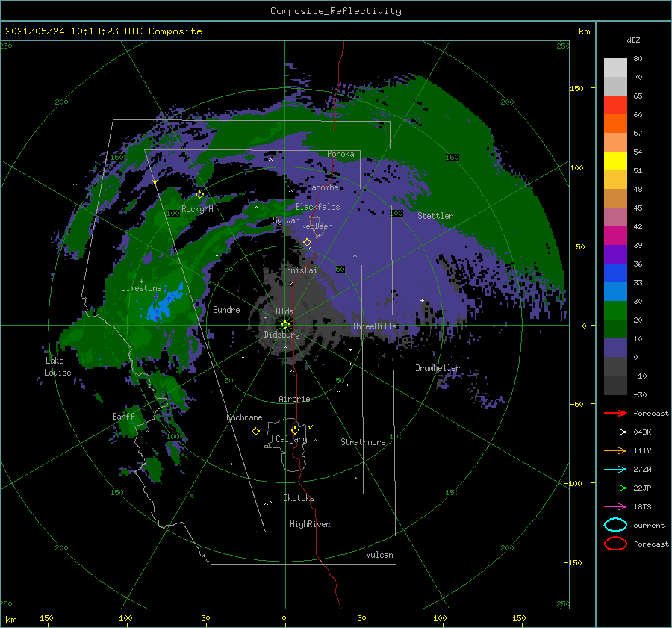Image resolution: width=672 pixels, height=628 pixels.
Task: Click the asterisk marker above Limestone
Action: (x=141, y=282)
